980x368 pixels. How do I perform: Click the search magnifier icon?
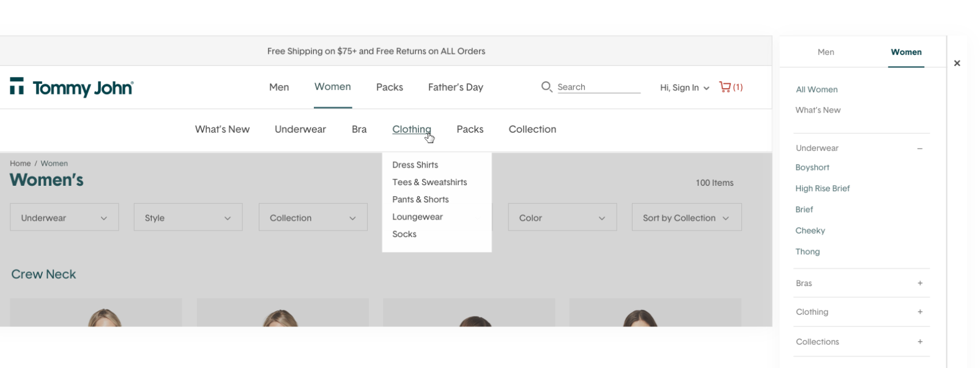coord(546,87)
